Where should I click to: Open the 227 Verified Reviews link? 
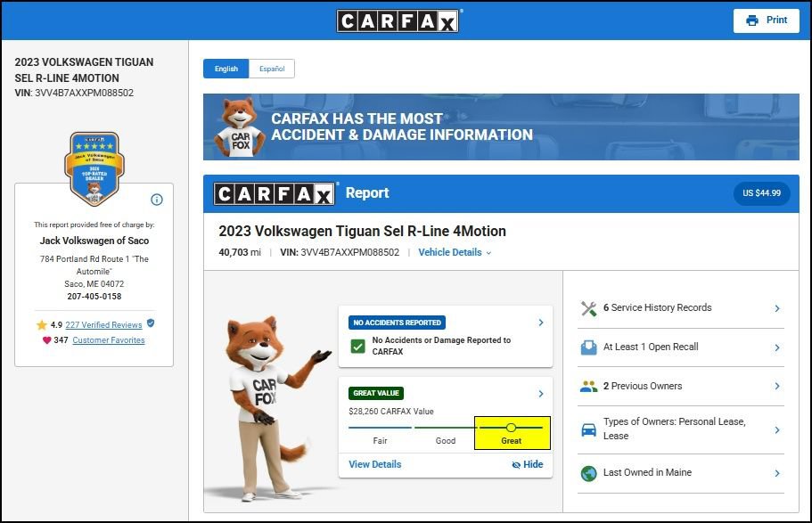coord(103,324)
